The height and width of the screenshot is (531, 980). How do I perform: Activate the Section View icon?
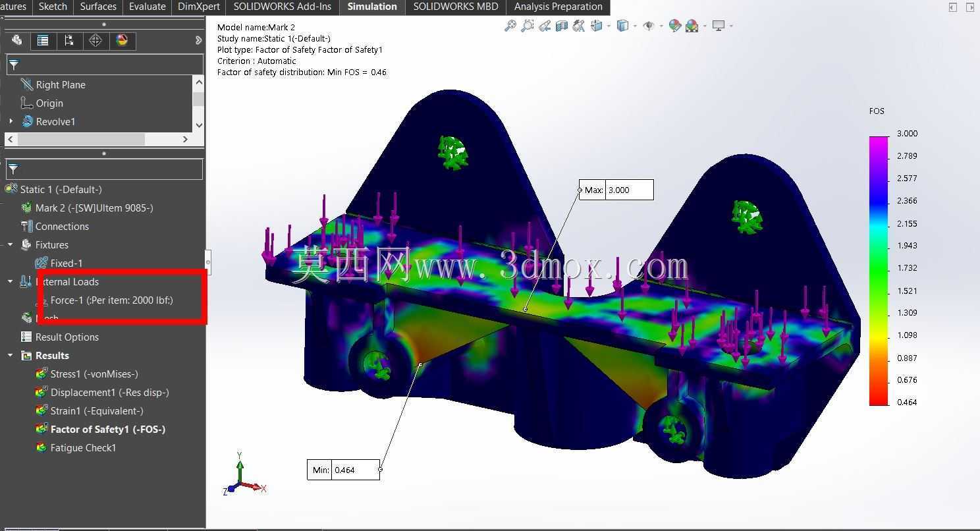(x=561, y=26)
